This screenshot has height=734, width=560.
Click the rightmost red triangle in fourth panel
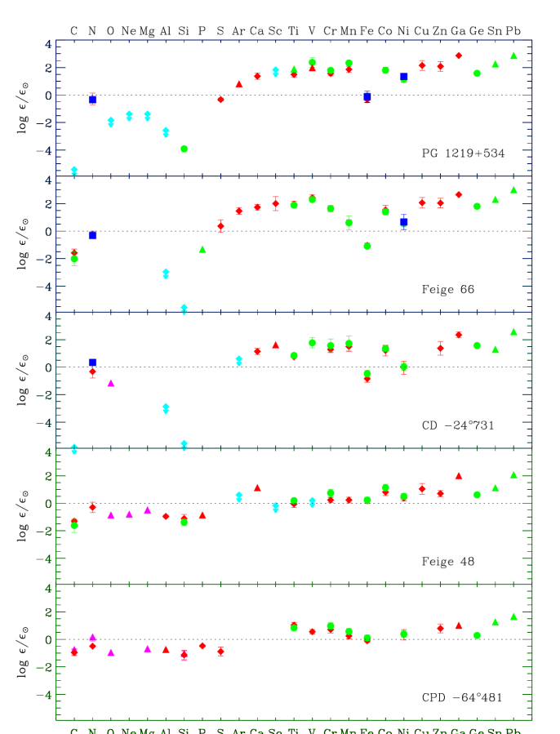pyautogui.click(x=459, y=475)
